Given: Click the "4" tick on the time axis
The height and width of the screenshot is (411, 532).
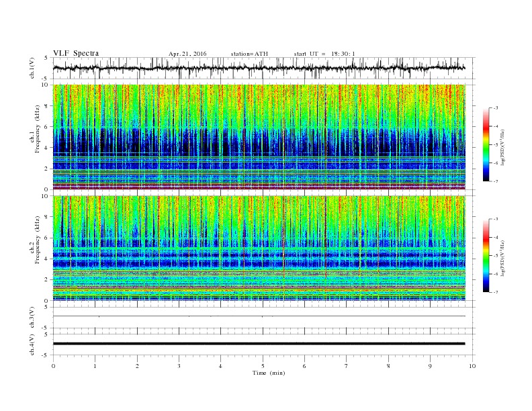Looking at the screenshot, I should (220, 366).
